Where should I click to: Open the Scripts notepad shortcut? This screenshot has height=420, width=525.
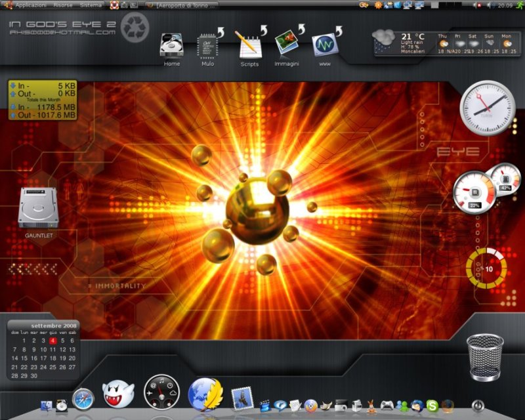click(x=249, y=45)
